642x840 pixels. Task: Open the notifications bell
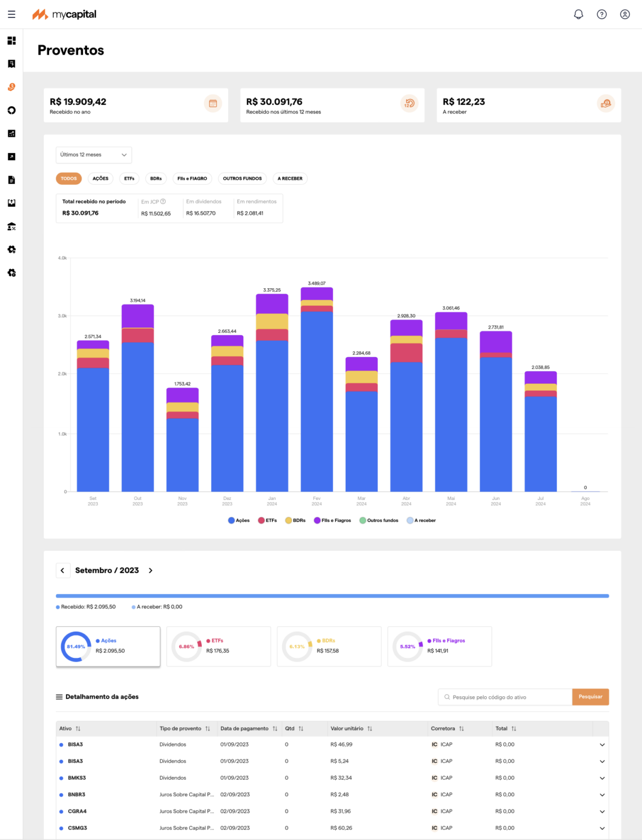point(578,14)
